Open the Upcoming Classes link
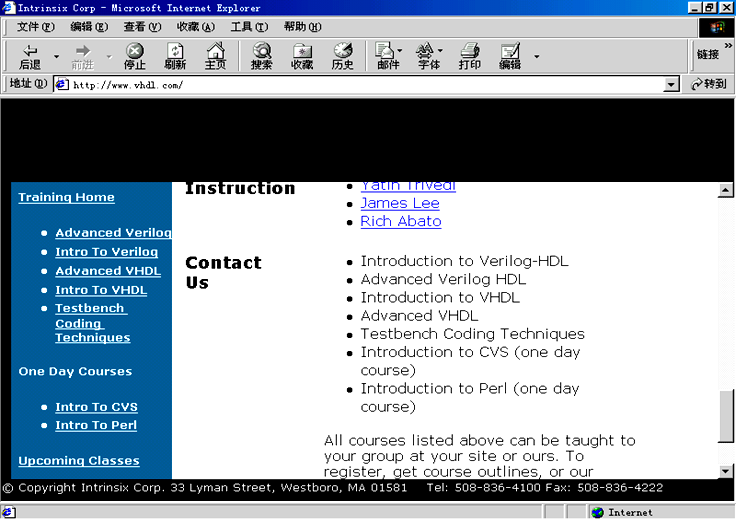This screenshot has height=520, width=736. [79, 461]
